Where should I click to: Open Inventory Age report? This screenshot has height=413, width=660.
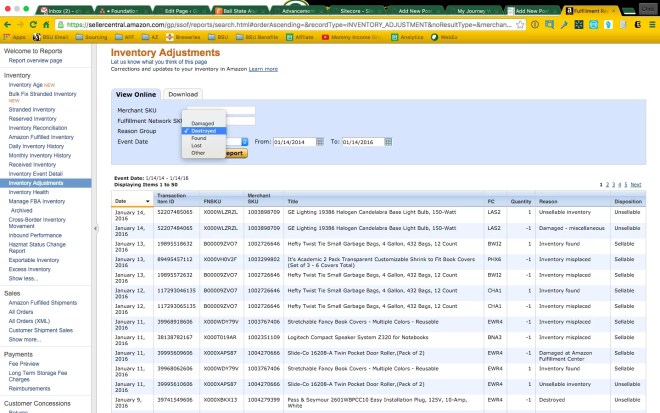pyautogui.click(x=26, y=85)
